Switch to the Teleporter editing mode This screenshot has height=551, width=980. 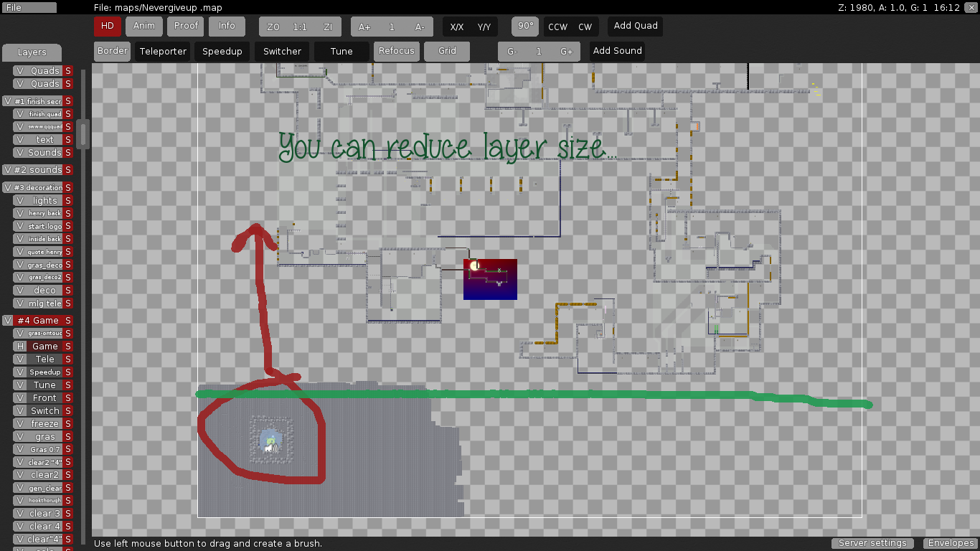pos(162,51)
